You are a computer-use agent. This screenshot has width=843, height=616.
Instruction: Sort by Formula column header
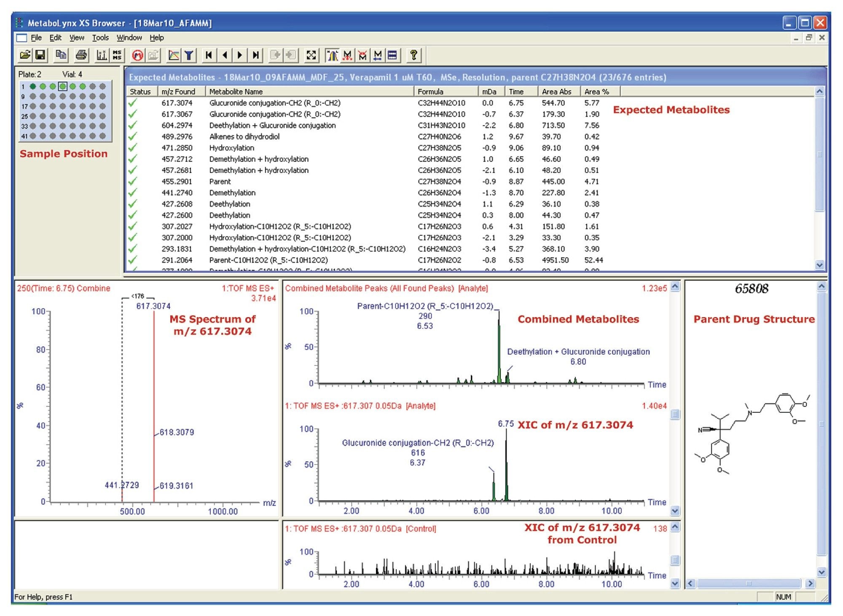coord(446,91)
